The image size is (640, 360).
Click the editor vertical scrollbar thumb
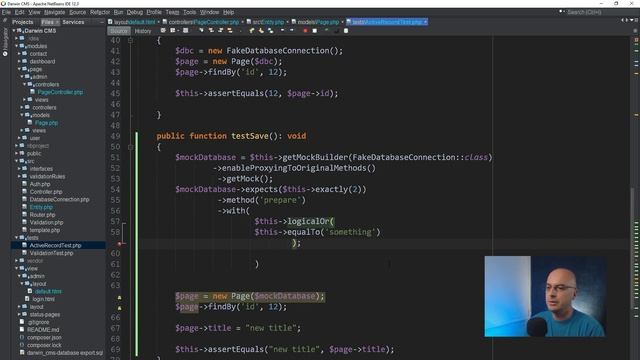632,249
